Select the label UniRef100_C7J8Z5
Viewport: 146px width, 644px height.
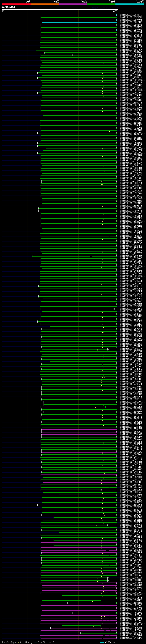131,113
